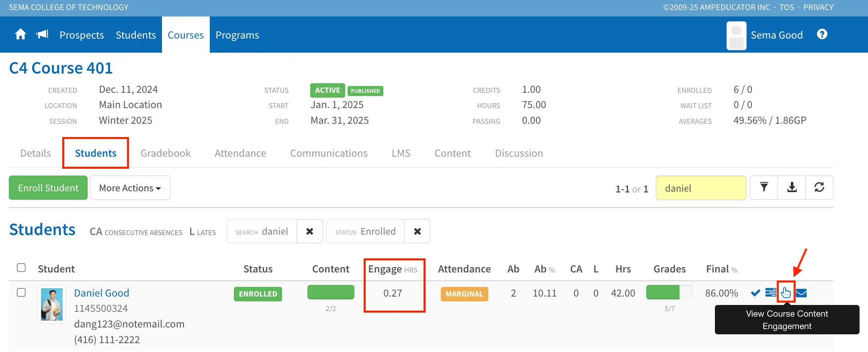Remove the daniel search filter chip
The width and height of the screenshot is (868, 352).
click(309, 231)
